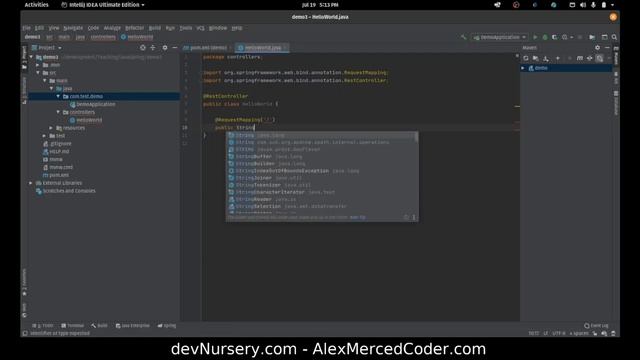Viewport: 640px width, 360px height.
Task: Expand the resources folder
Action: (x=51, y=128)
